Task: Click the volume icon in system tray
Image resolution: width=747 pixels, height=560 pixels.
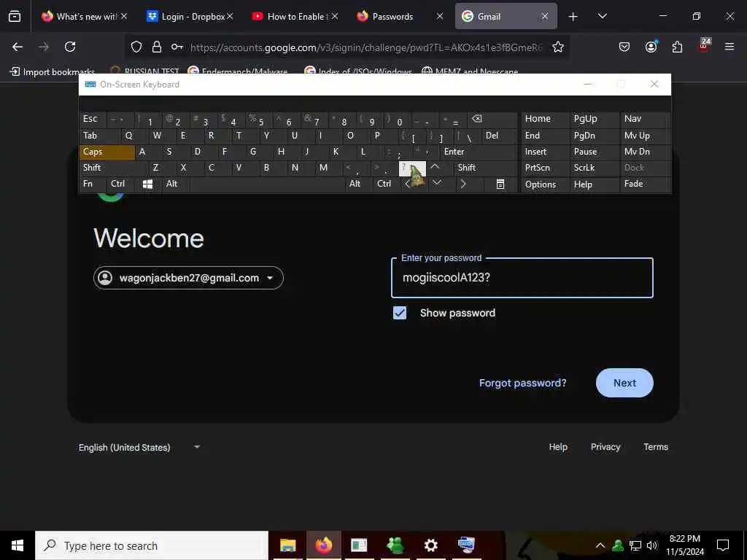Action: click(x=651, y=545)
